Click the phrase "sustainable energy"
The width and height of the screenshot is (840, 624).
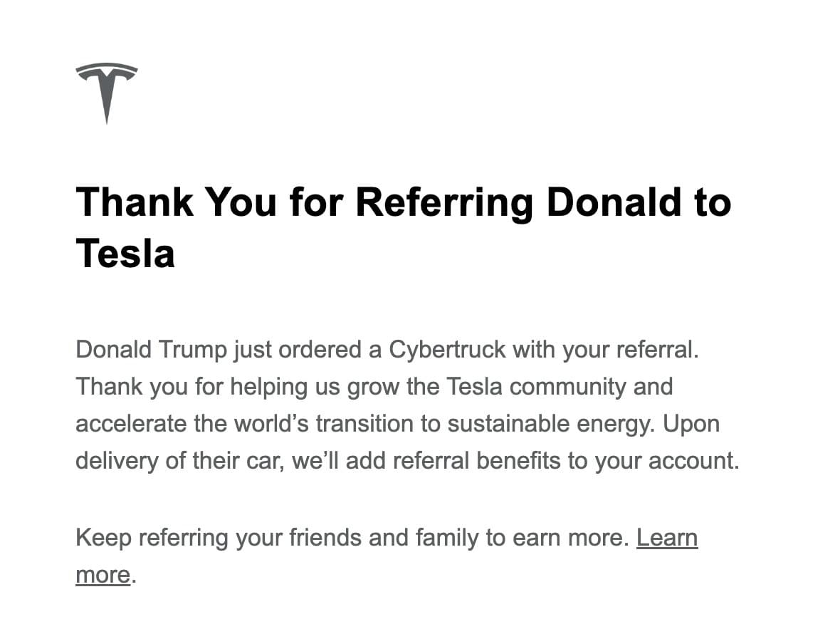click(550, 424)
